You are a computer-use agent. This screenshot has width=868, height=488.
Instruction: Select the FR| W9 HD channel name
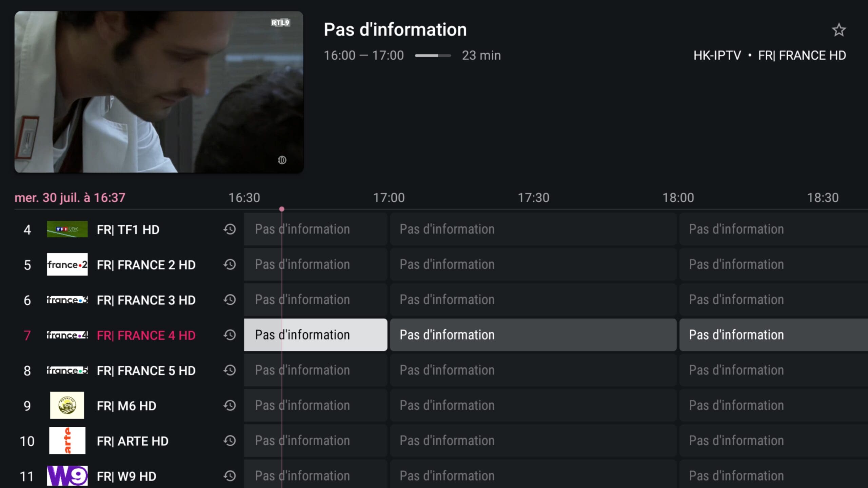coord(126,476)
